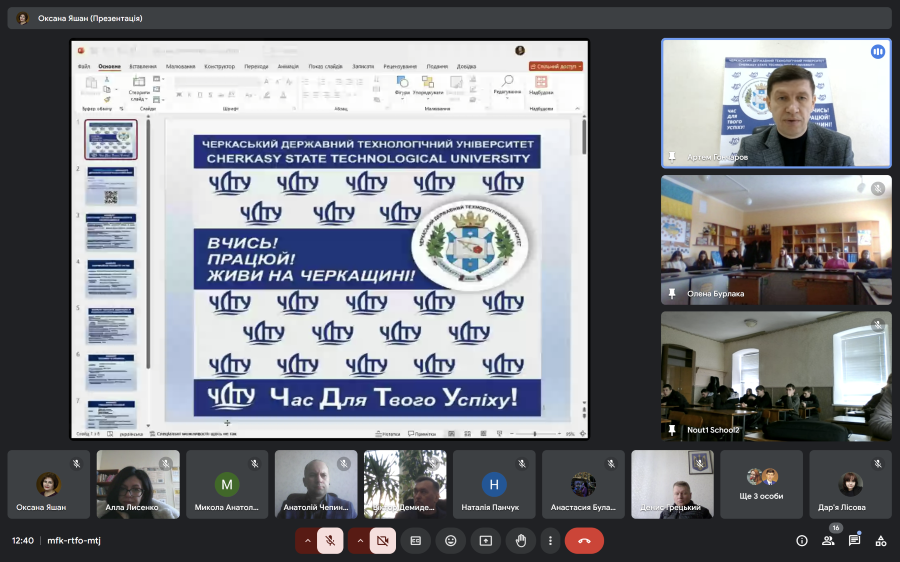Click pin icon on Nout1 School2 tile
The height and width of the screenshot is (562, 900).
[672, 429]
